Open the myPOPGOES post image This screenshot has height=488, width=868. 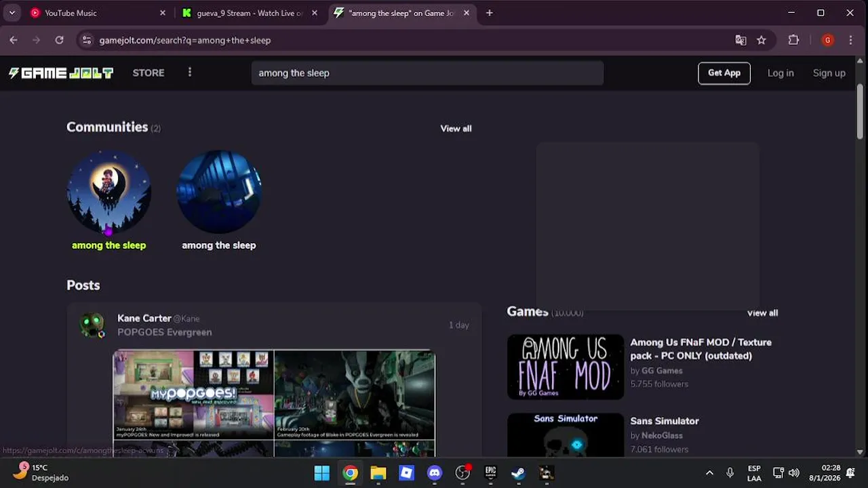194,395
